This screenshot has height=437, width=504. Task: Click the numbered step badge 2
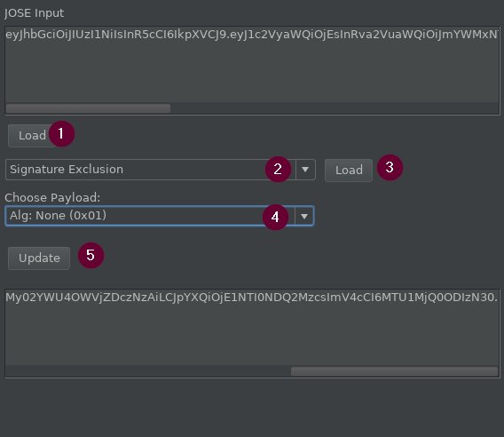coord(278,170)
